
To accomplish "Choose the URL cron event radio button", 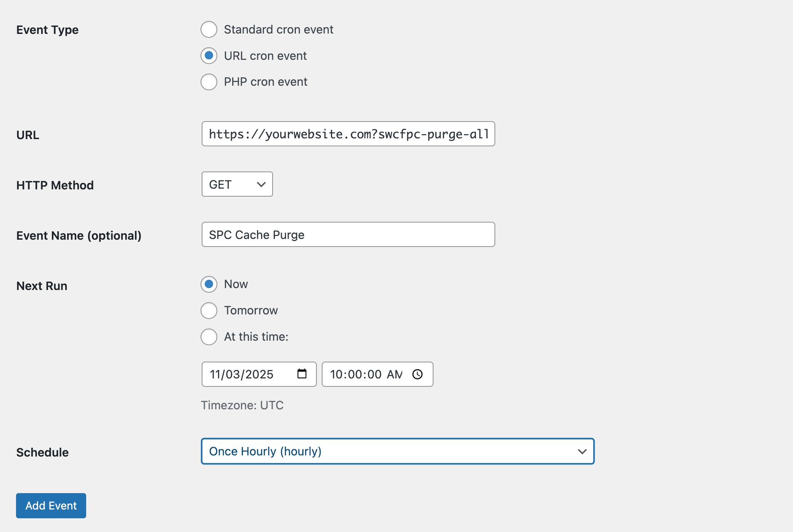I will (209, 56).
